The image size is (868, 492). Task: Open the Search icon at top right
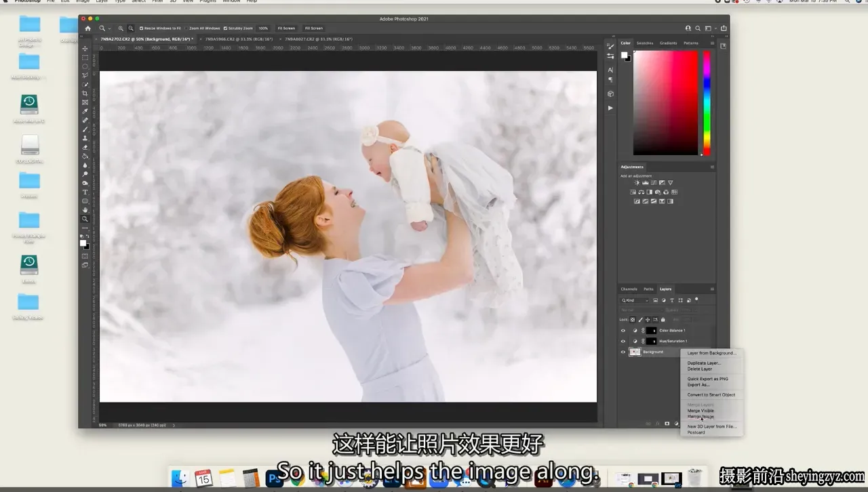click(698, 28)
